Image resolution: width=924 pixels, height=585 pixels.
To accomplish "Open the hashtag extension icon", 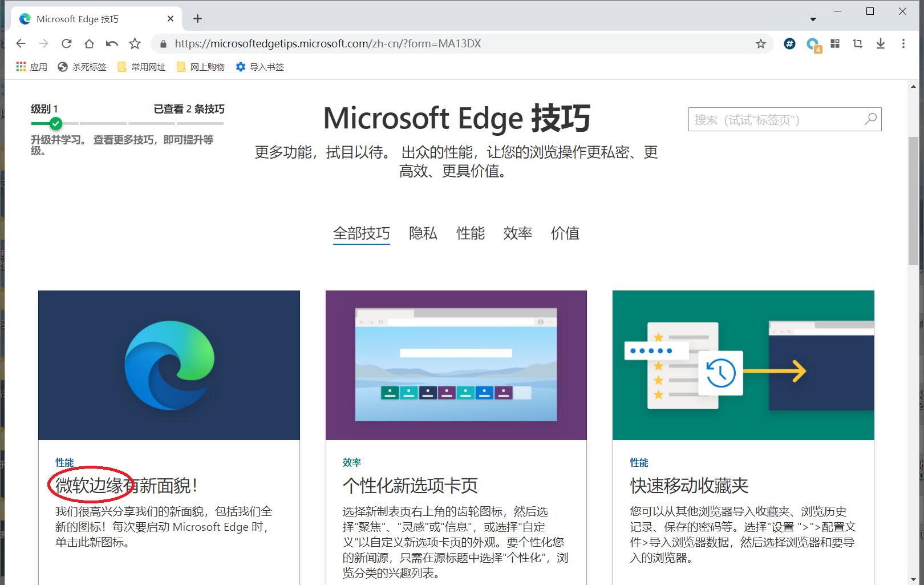I will pyautogui.click(x=789, y=43).
